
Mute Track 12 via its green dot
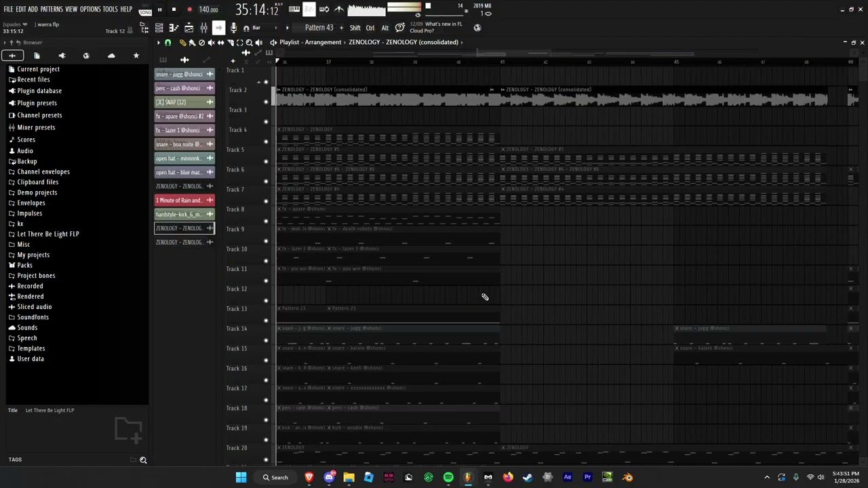tap(266, 300)
